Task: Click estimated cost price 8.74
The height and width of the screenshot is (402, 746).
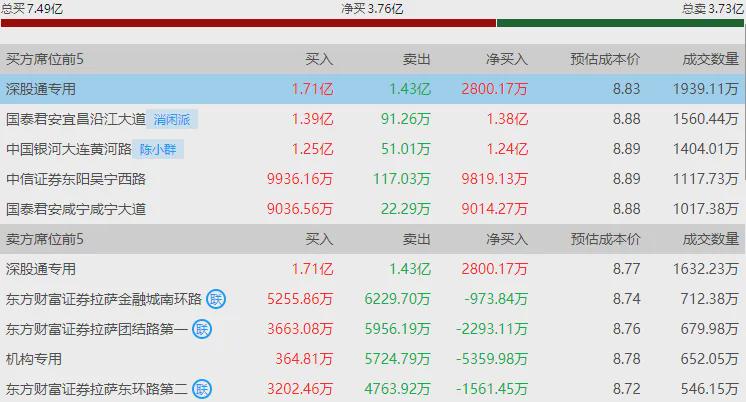Action: 627,299
